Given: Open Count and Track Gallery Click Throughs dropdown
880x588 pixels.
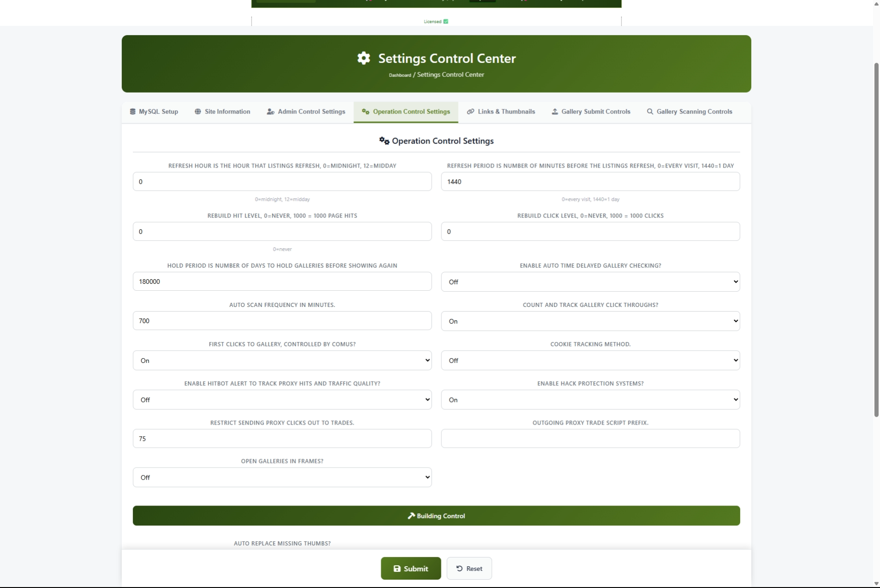Looking at the screenshot, I should point(590,321).
